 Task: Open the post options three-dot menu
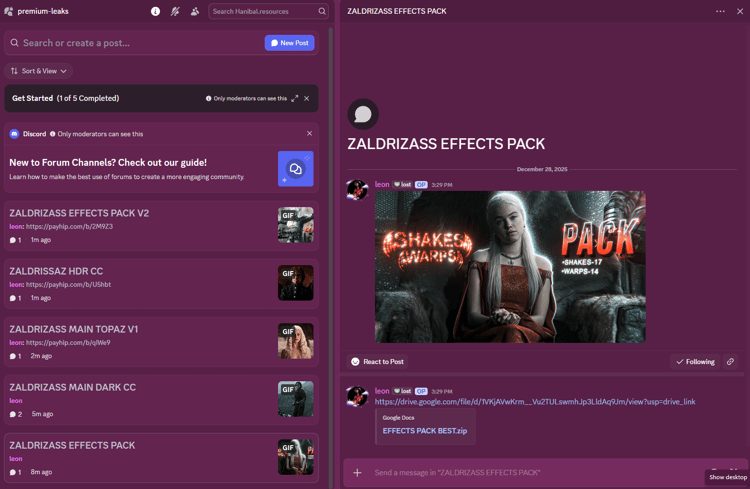pyautogui.click(x=720, y=11)
